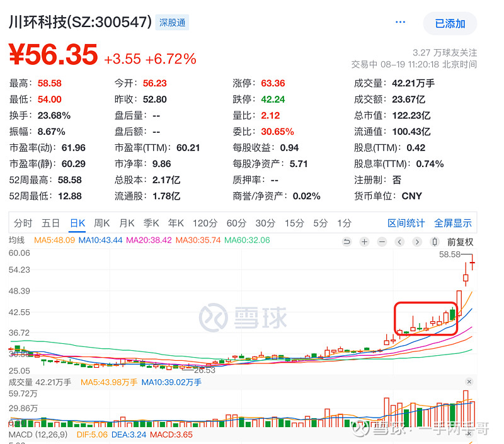
Task: Click MA30:35.74 indicator label
Action: [x=198, y=241]
